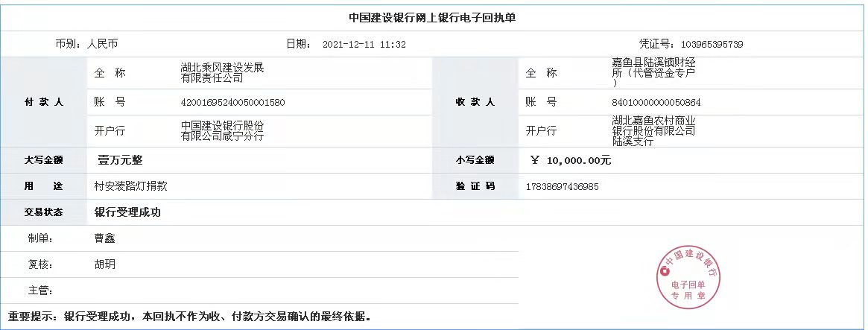868x330 pixels.
Task: Select the currency value 人民币
Action: 103,44
